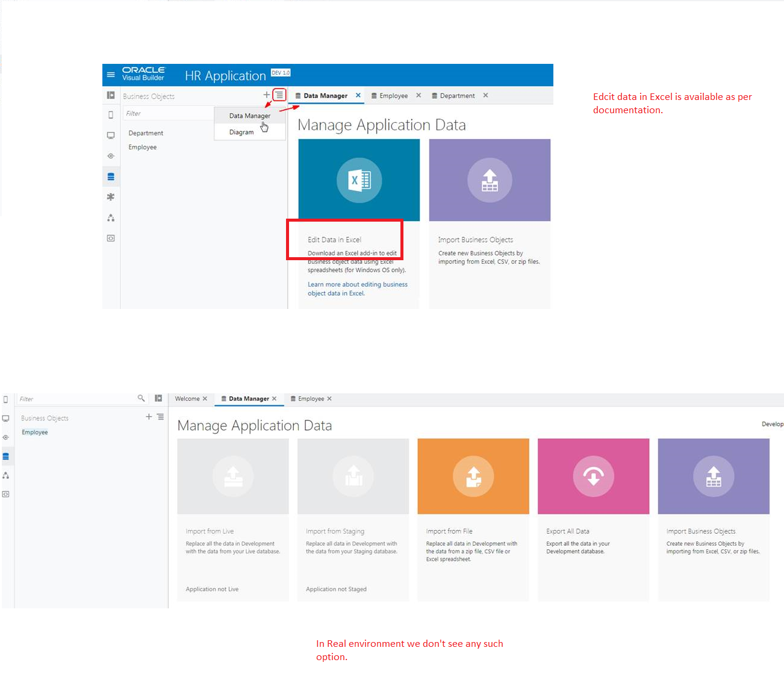Open the options menu icon next to upper Business Objects plus
The image size is (784, 683).
[279, 95]
